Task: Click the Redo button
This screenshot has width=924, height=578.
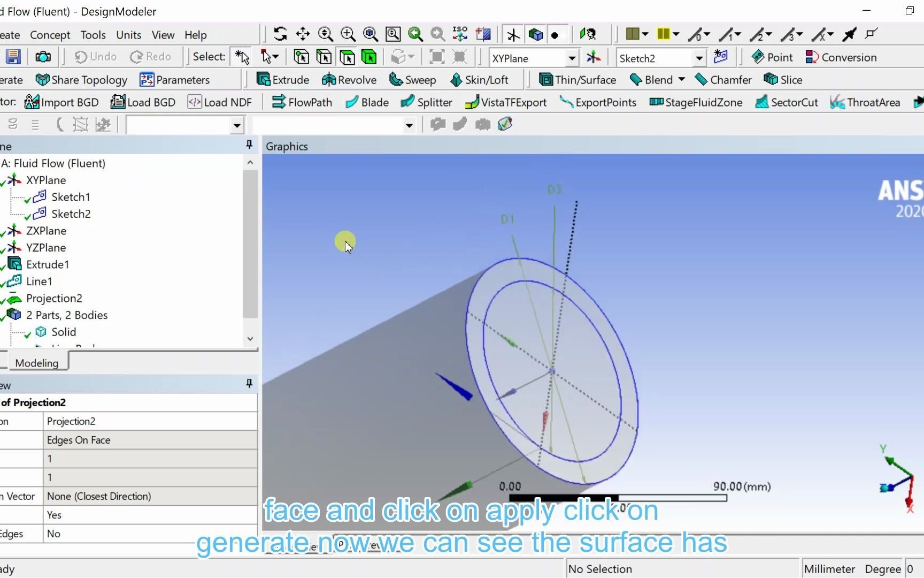Action: pos(151,57)
